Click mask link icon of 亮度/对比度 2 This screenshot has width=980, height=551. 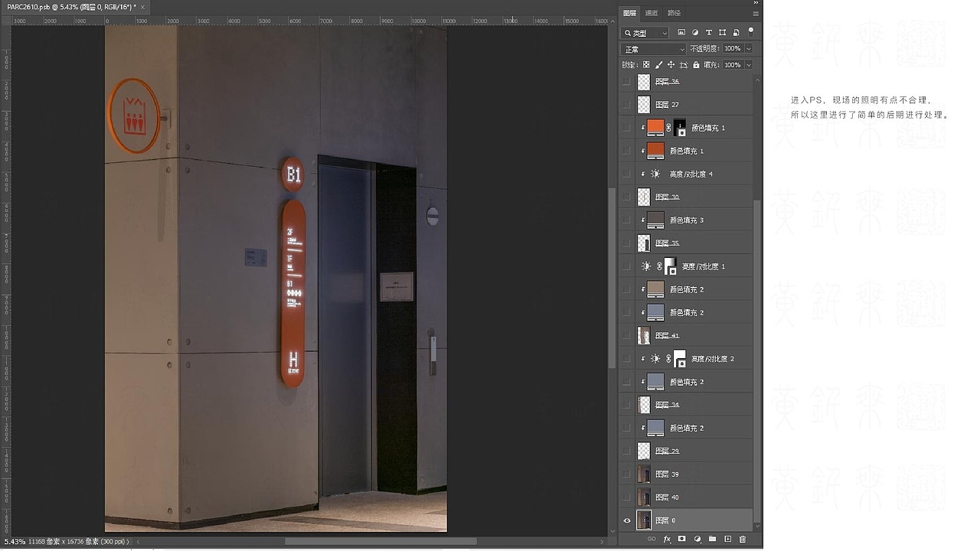pos(668,359)
